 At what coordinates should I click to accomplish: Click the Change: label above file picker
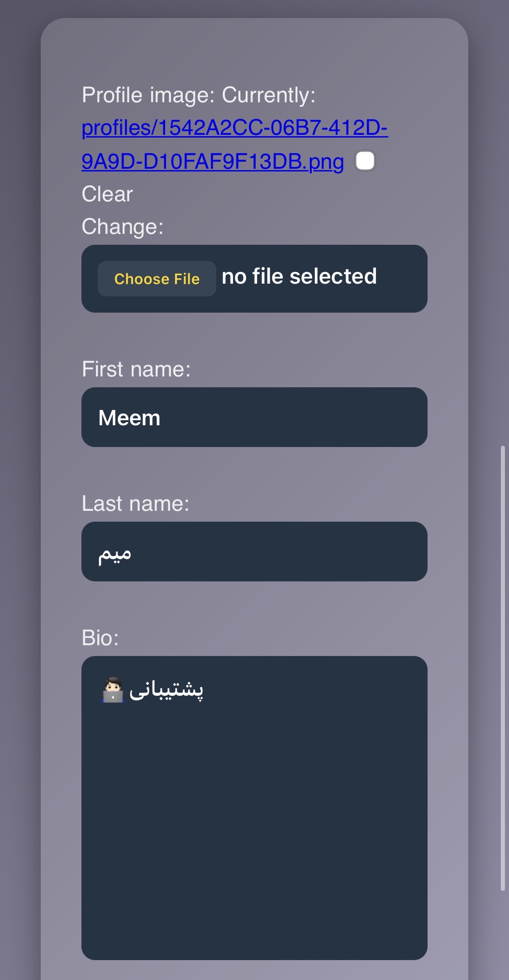point(122,226)
